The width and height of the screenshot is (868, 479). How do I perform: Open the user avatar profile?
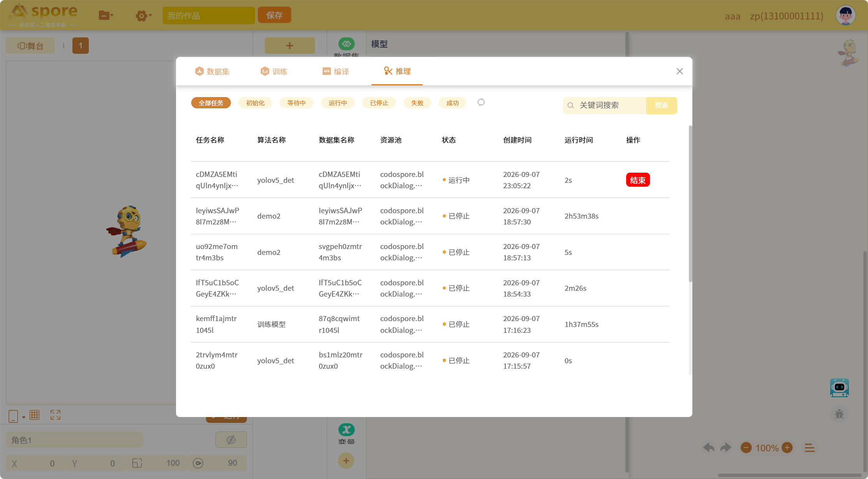pos(845,16)
